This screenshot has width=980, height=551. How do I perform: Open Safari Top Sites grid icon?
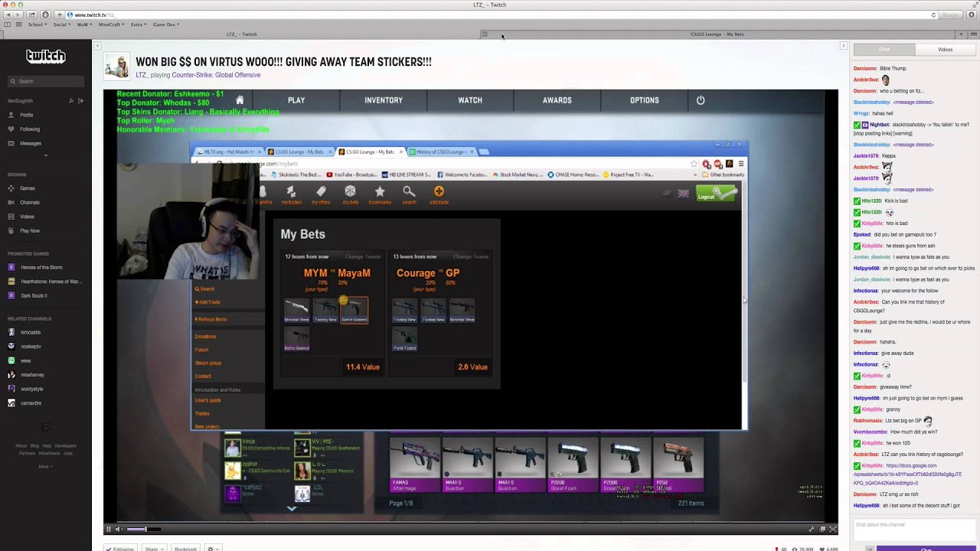18,24
